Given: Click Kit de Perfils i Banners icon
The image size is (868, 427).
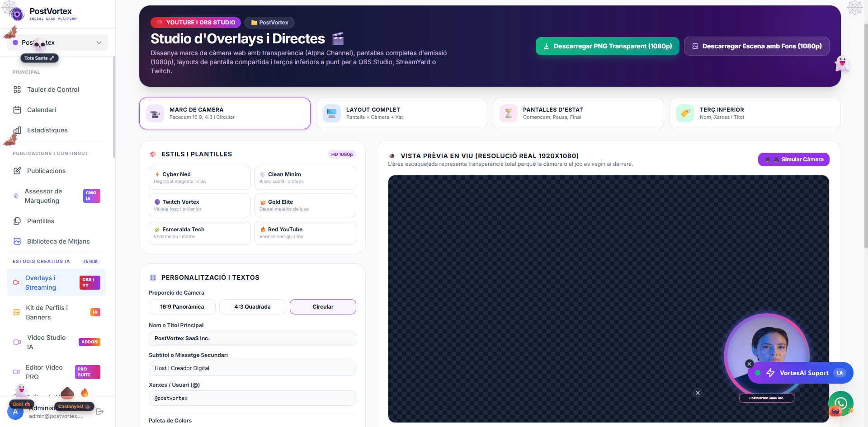Looking at the screenshot, I should point(17,312).
